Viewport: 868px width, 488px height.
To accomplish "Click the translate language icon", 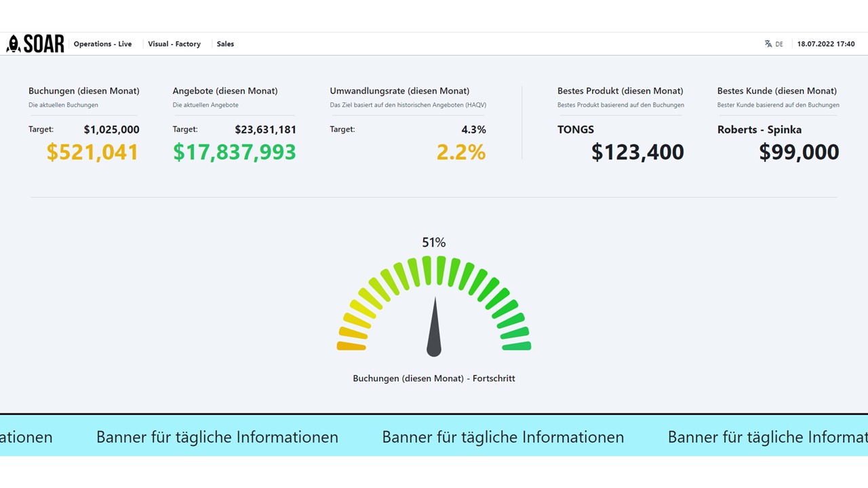I will [x=768, y=44].
